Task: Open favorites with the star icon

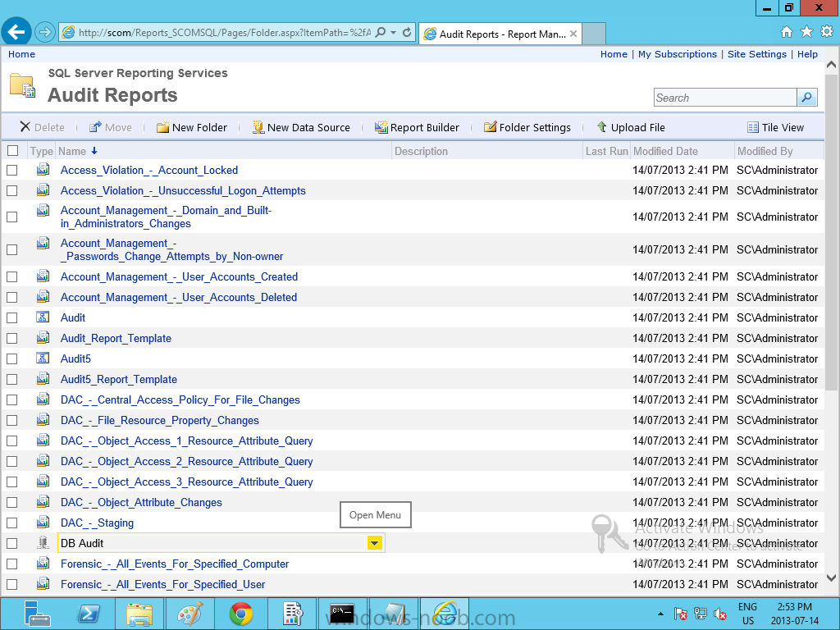Action: [x=807, y=32]
